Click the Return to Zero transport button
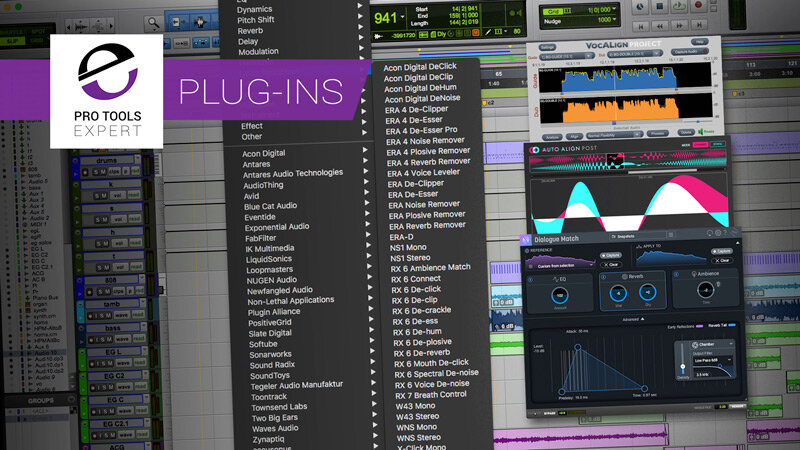Image resolution: width=800 pixels, height=450 pixels. coord(640,26)
